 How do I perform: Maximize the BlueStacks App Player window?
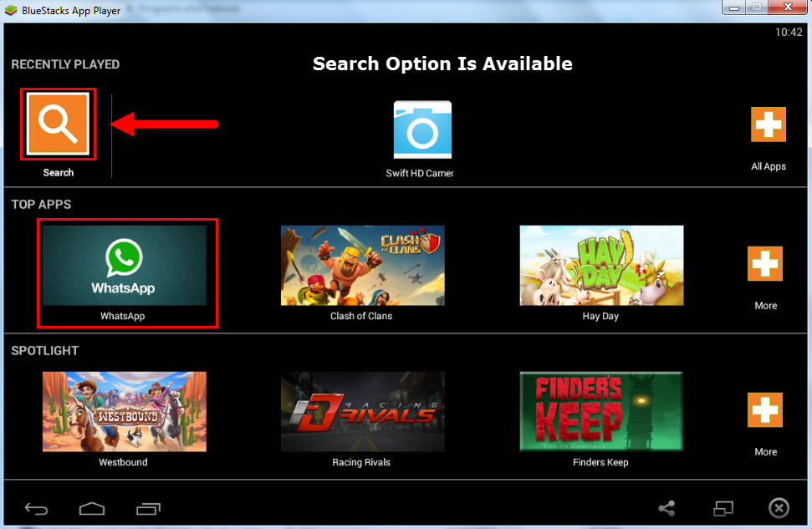pyautogui.click(x=757, y=8)
